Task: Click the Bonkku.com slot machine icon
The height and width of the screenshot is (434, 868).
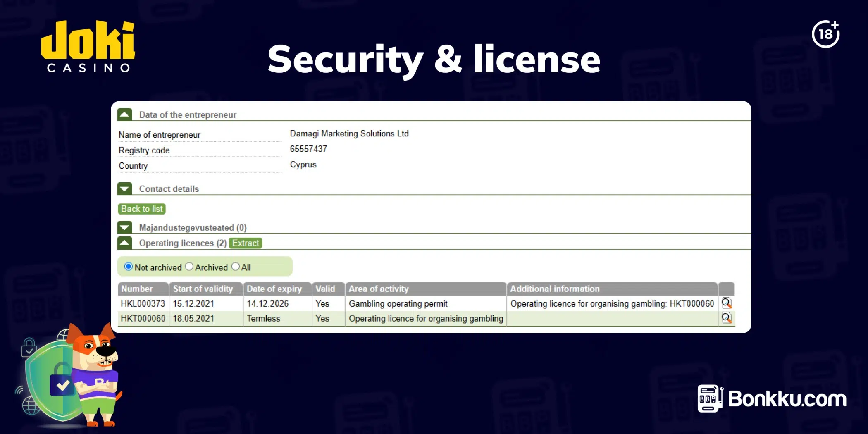Action: (x=709, y=398)
